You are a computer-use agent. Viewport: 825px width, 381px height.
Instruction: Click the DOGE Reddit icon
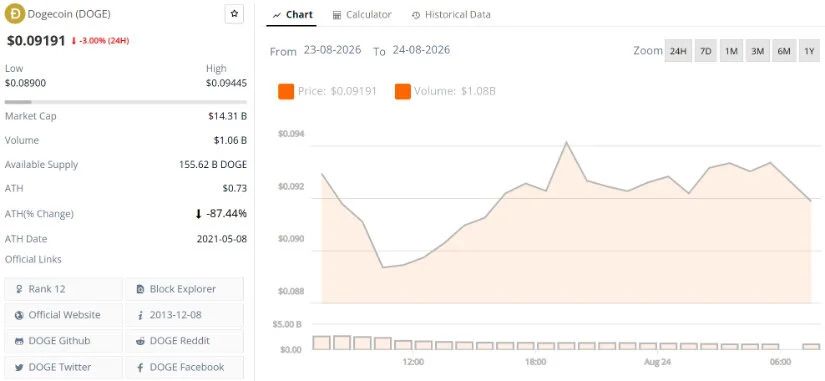tap(140, 341)
